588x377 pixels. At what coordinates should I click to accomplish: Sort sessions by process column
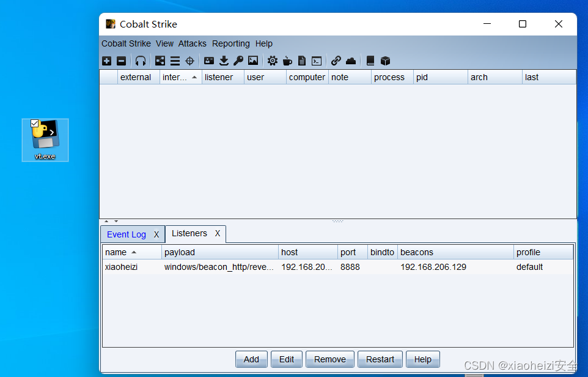(392, 77)
